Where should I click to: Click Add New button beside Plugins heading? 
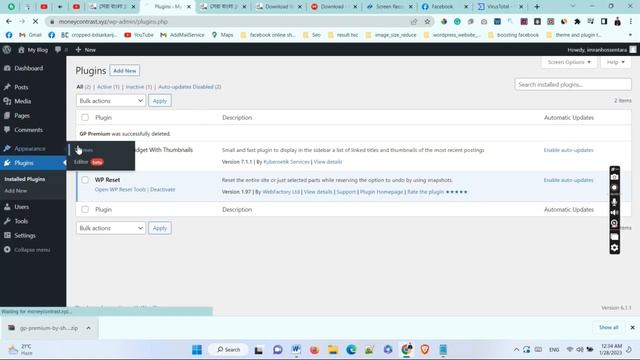coord(124,71)
